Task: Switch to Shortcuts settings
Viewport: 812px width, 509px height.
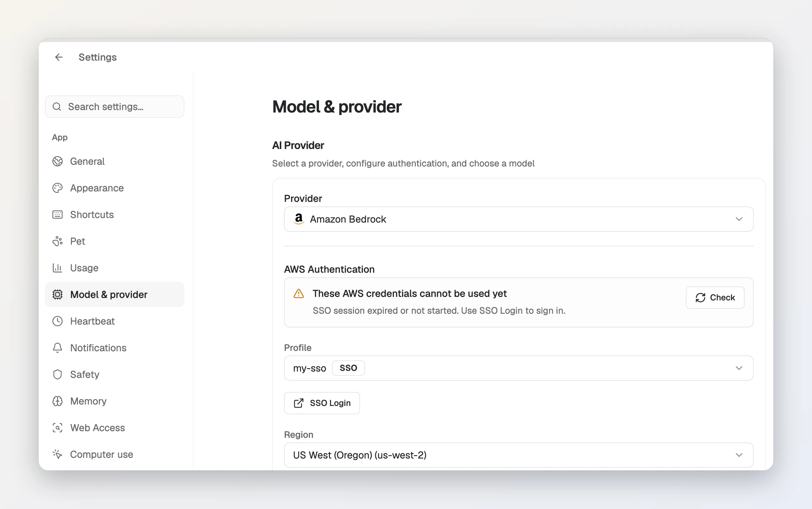Action: click(115, 215)
